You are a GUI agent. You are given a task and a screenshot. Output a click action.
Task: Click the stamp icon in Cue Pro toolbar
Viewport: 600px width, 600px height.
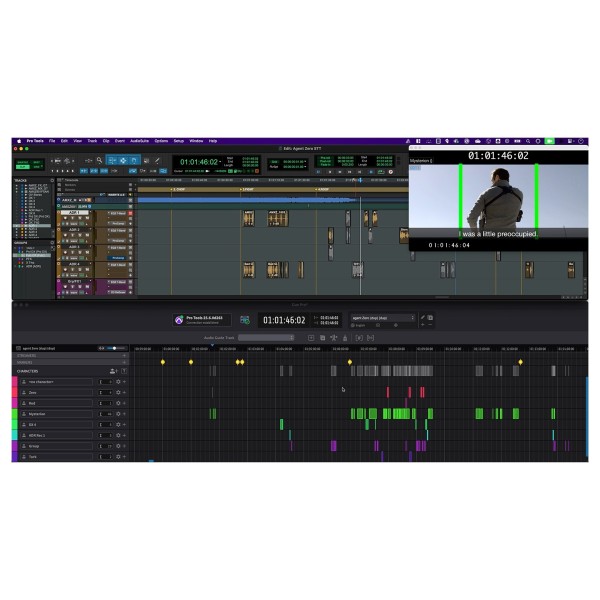[345, 338]
